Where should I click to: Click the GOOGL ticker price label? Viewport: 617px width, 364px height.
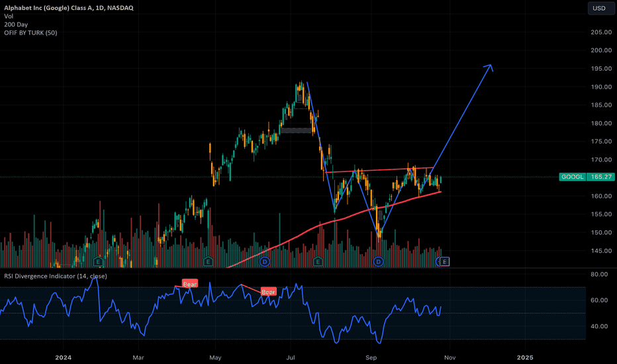coord(573,177)
